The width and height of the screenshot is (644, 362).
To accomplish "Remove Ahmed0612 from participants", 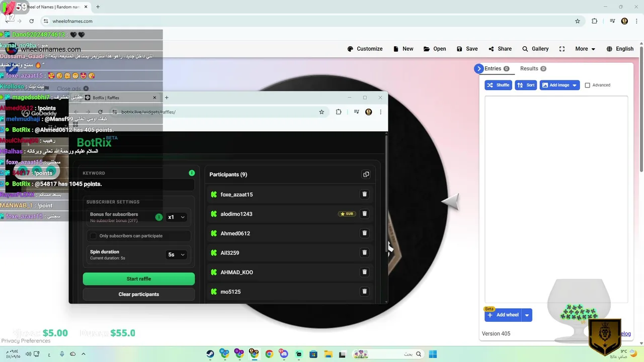I will [365, 233].
